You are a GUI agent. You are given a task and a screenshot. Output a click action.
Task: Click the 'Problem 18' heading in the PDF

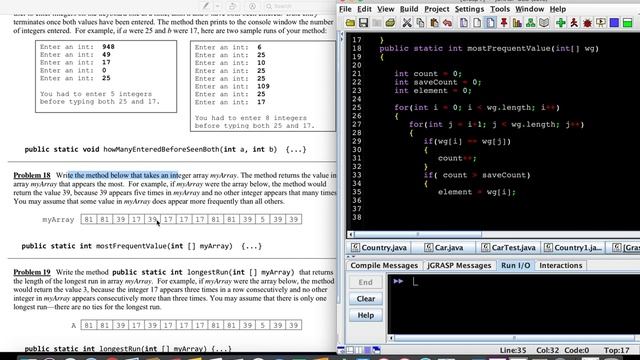(x=32, y=175)
